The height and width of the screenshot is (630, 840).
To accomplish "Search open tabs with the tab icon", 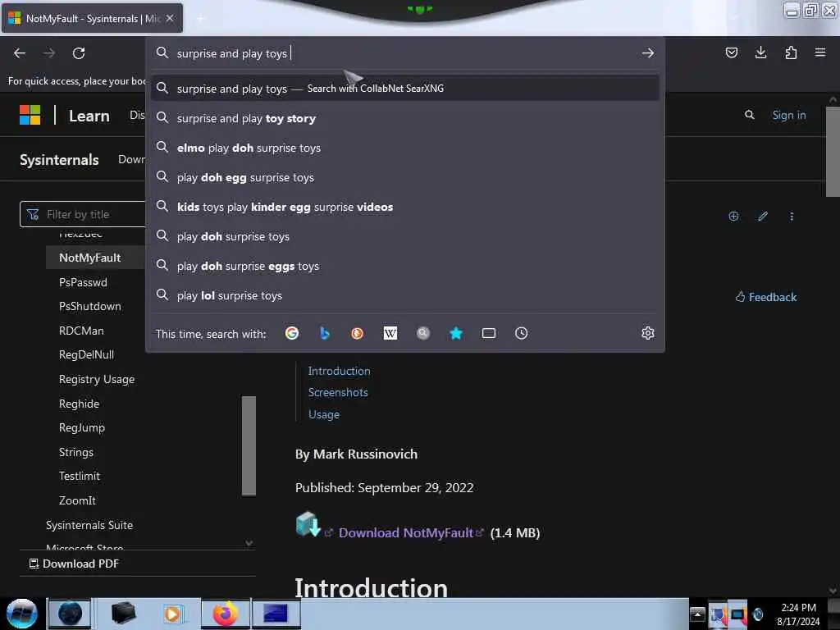I will tap(489, 333).
